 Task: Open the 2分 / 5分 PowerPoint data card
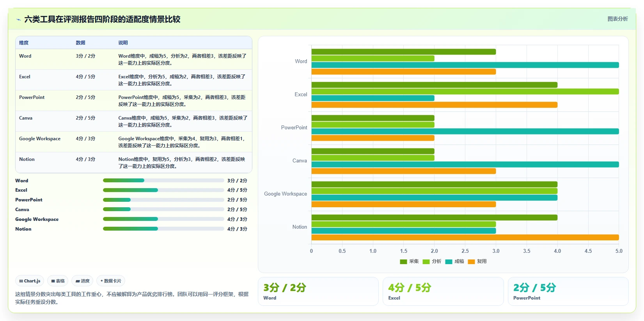[568, 291]
